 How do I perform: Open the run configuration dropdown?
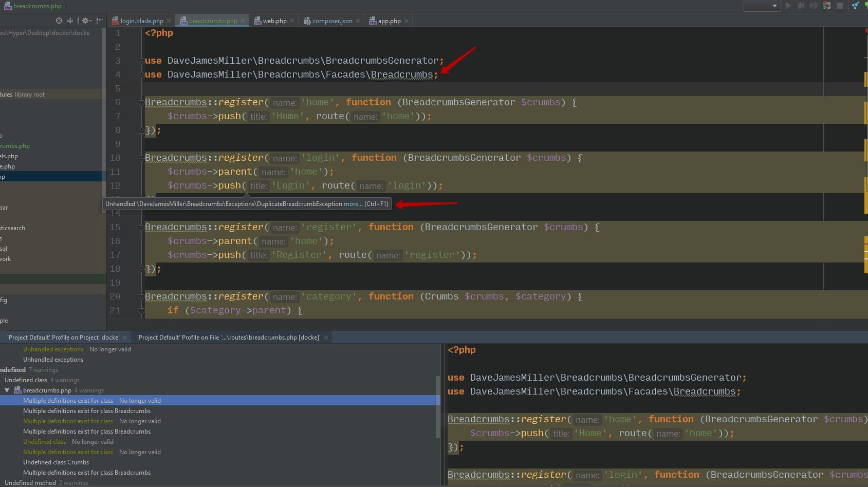pos(762,6)
